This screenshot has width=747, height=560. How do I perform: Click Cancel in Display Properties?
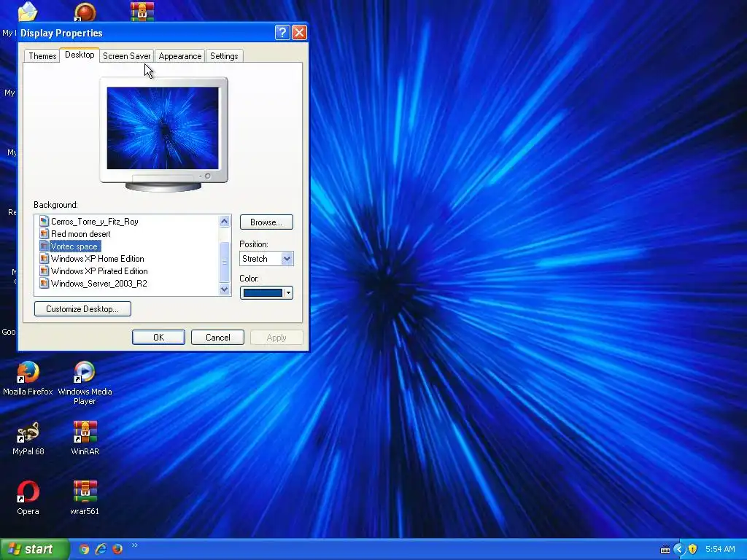[x=217, y=337]
